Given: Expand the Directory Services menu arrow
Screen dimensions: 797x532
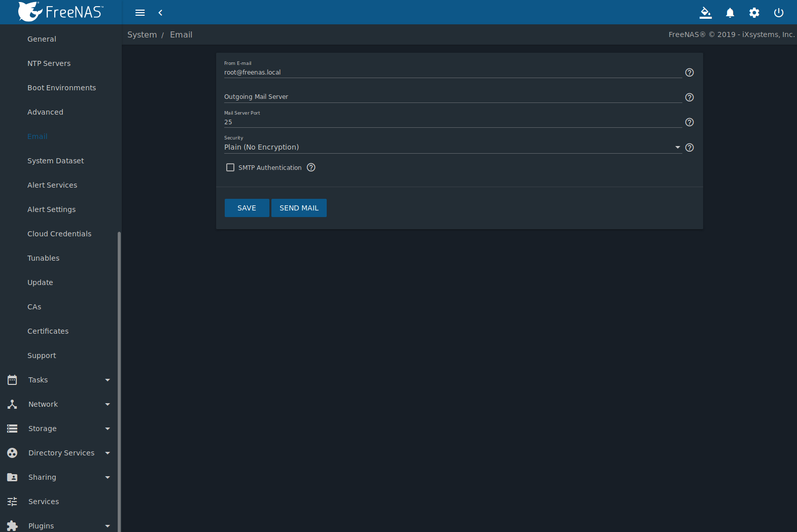Looking at the screenshot, I should pos(108,453).
